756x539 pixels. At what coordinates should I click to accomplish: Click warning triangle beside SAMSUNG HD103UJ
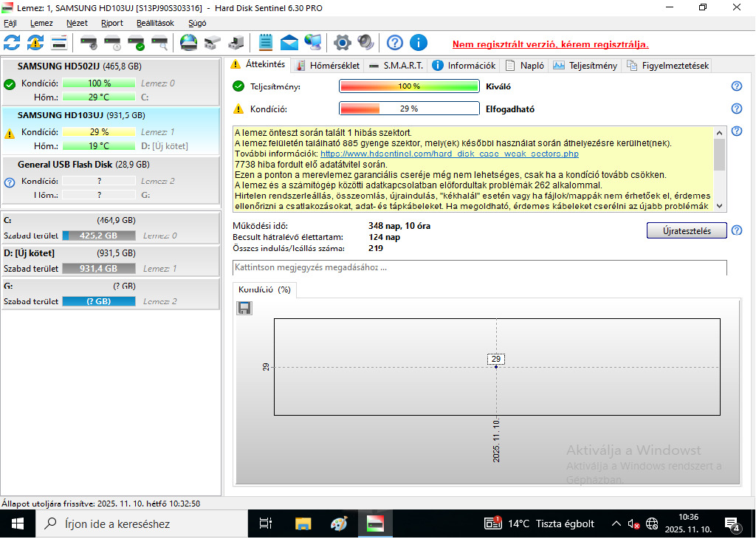[x=10, y=134]
